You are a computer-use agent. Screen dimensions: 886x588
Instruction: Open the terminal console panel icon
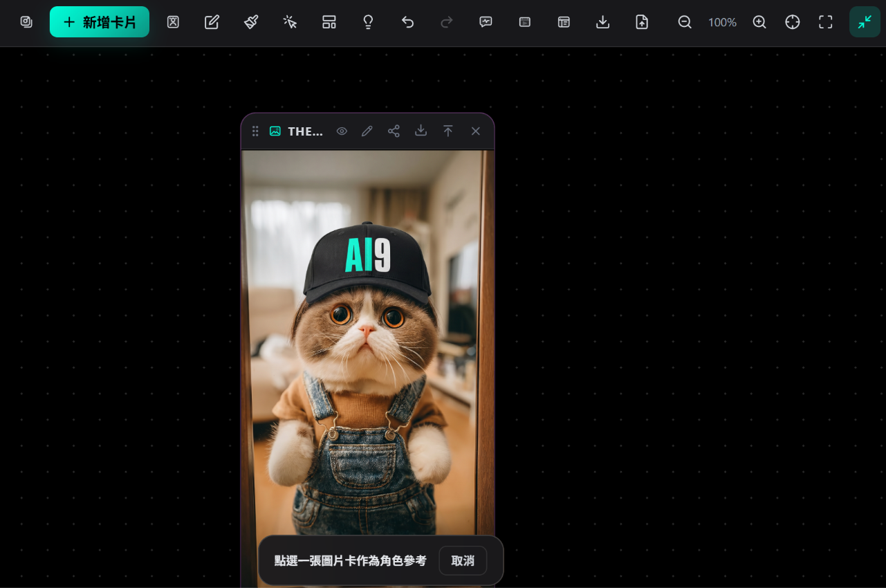tap(524, 22)
